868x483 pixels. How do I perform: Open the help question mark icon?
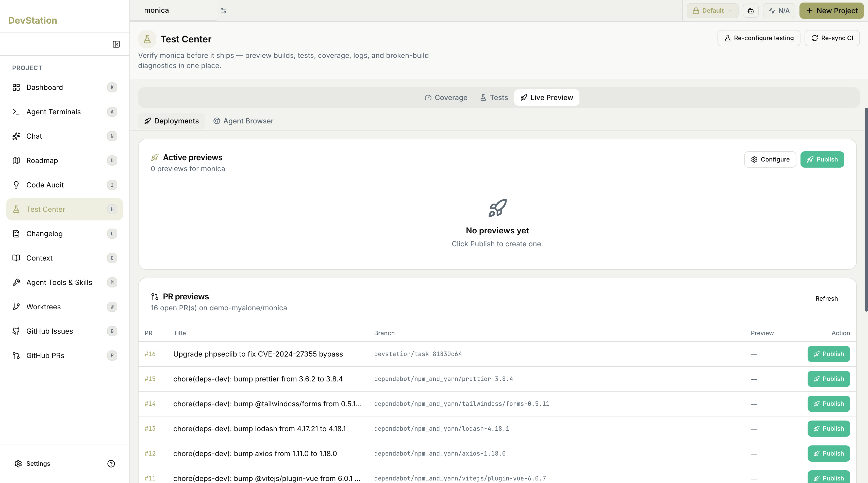(111, 463)
